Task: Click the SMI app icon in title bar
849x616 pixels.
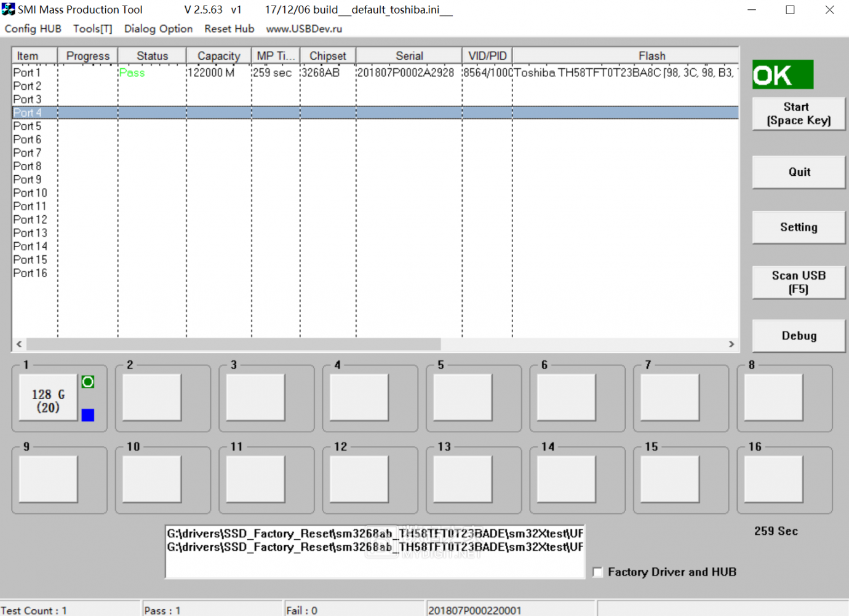Action: pyautogui.click(x=8, y=9)
